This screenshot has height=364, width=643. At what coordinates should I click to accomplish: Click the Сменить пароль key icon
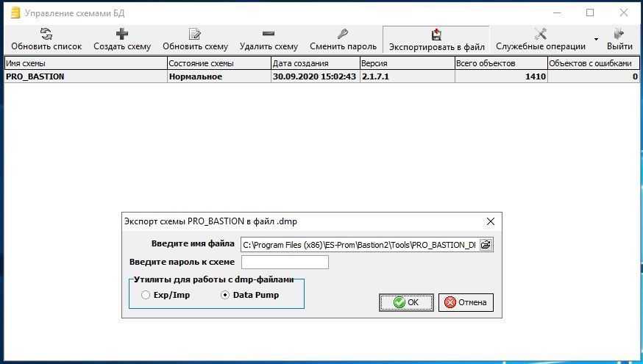click(x=343, y=34)
